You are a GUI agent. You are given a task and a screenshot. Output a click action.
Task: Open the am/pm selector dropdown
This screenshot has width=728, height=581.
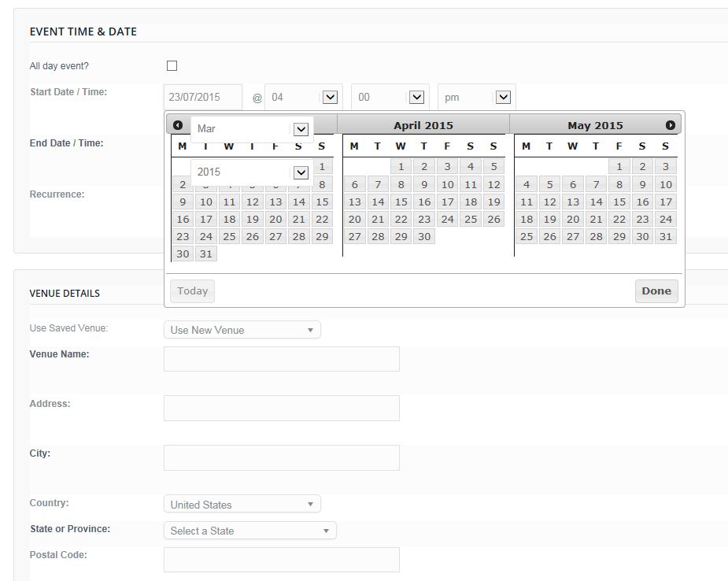point(503,97)
